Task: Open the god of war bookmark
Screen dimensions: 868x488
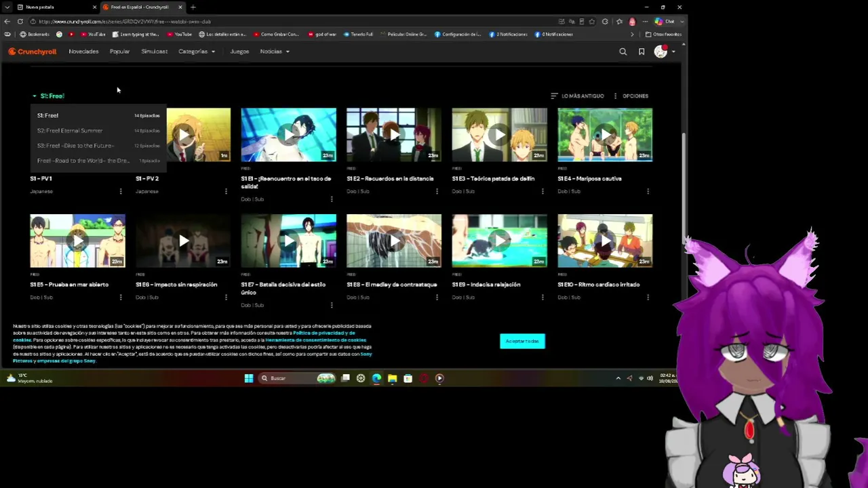Action: [322, 35]
